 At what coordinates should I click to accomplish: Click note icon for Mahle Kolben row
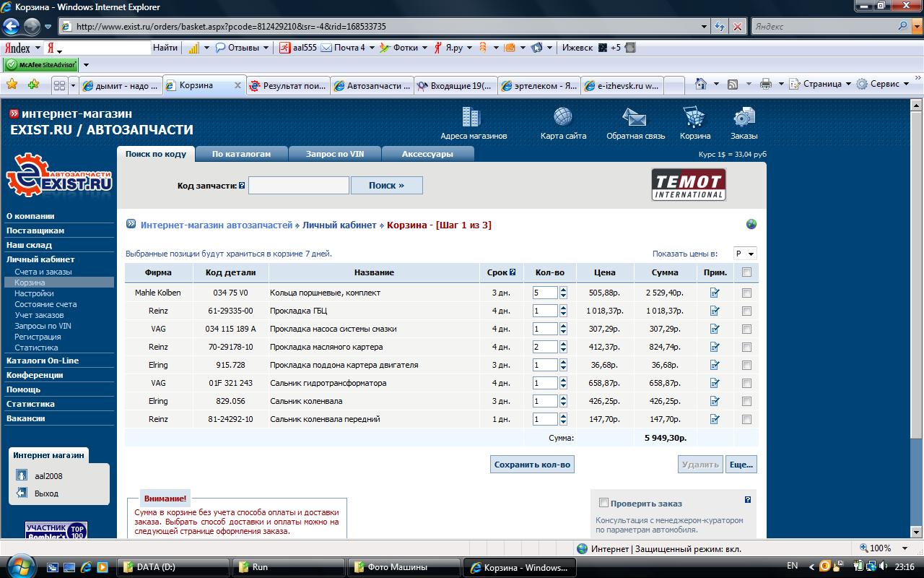click(715, 293)
